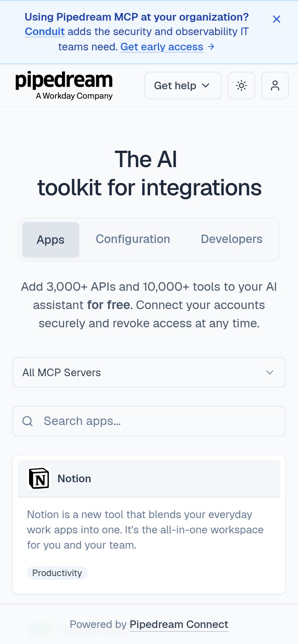Open the Conduit link in the banner
298x644 pixels.
[45, 32]
